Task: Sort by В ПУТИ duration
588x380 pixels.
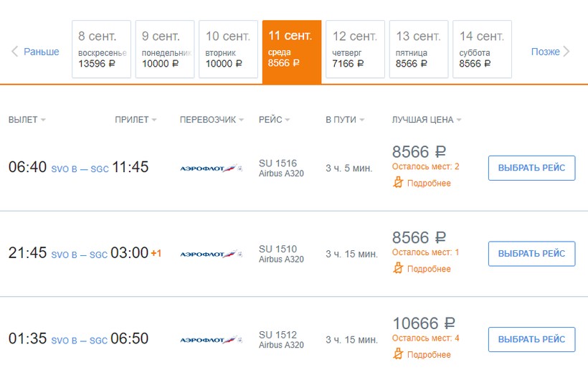Action: 361,120
